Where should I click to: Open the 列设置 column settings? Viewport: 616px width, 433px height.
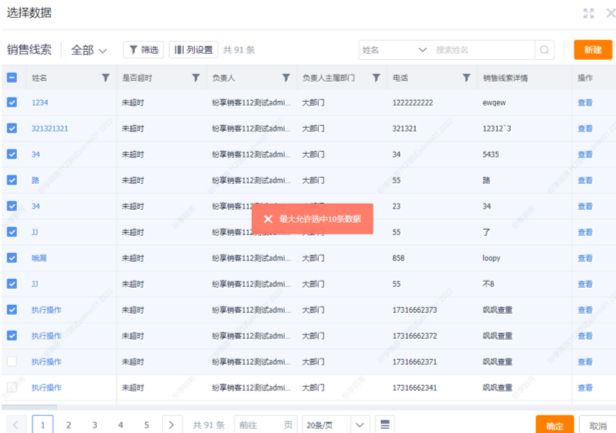192,50
